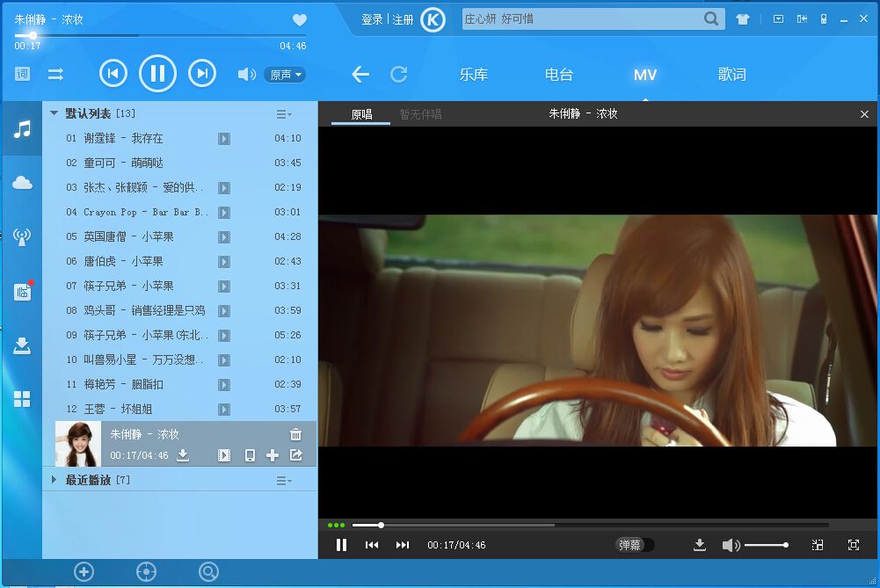The image size is (880, 588).
Task: Select the 原唱 original vocal tab
Action: 361,114
